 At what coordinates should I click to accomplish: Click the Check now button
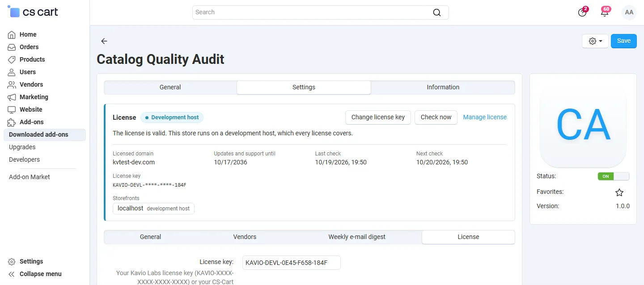coord(436,117)
